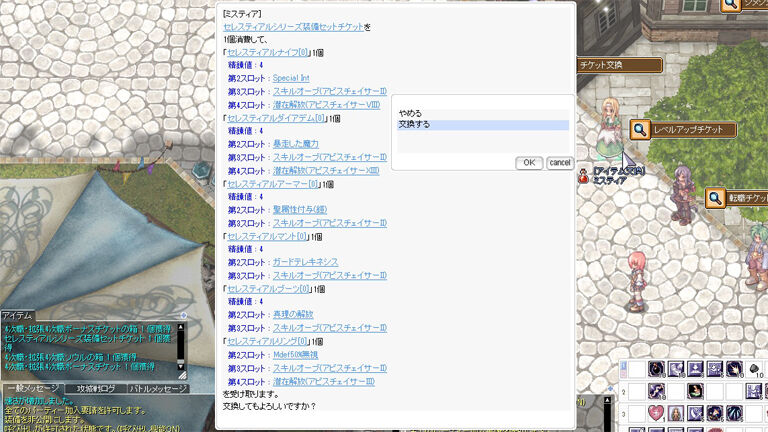Toggle the hotbar page indicator showing 1

[x=624, y=366]
